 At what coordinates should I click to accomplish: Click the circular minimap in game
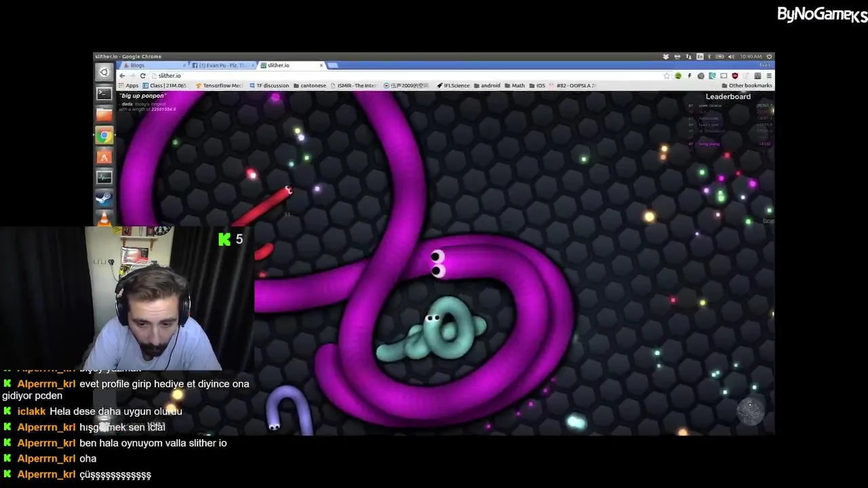tap(751, 411)
